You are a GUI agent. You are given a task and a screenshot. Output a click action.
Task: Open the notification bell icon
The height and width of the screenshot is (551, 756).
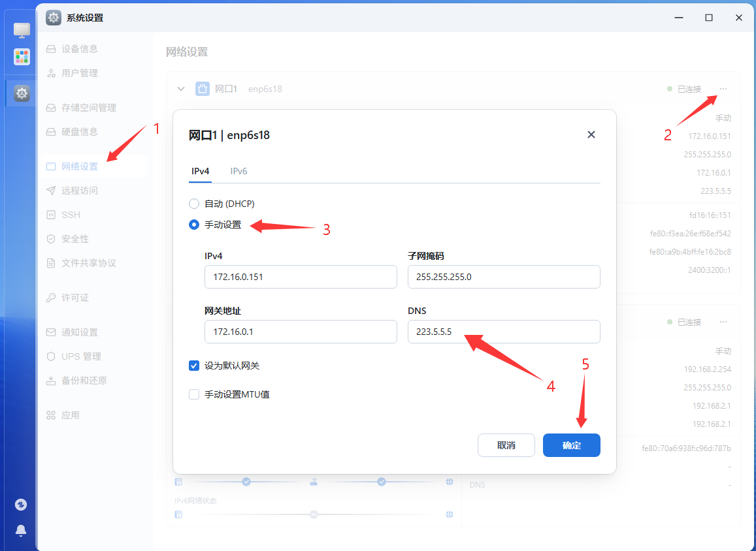[x=21, y=530]
